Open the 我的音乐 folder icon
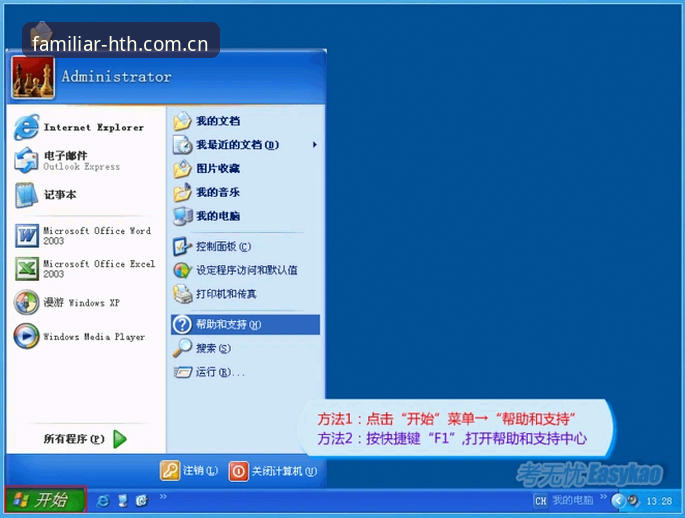 click(182, 192)
